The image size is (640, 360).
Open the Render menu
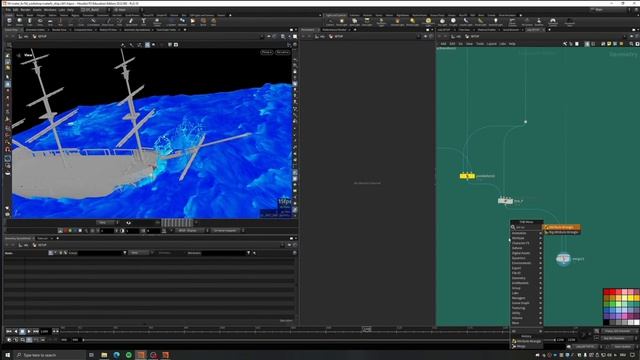point(25,10)
